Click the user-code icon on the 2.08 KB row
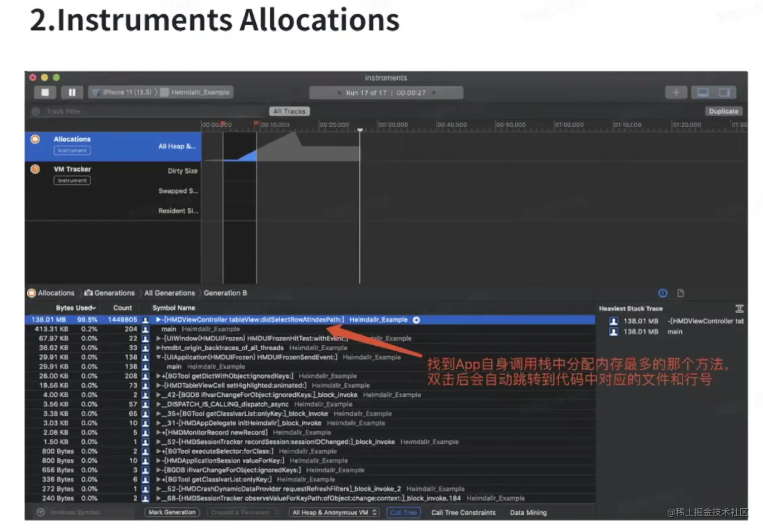 (145, 433)
